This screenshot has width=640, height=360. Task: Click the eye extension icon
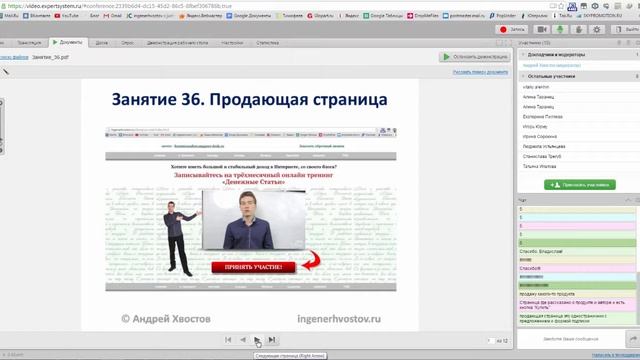click(x=595, y=6)
